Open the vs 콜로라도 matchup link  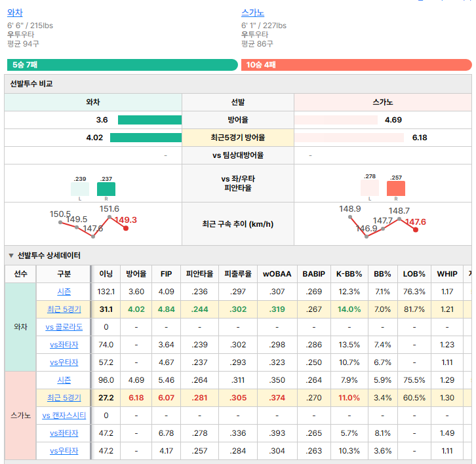[64, 327]
